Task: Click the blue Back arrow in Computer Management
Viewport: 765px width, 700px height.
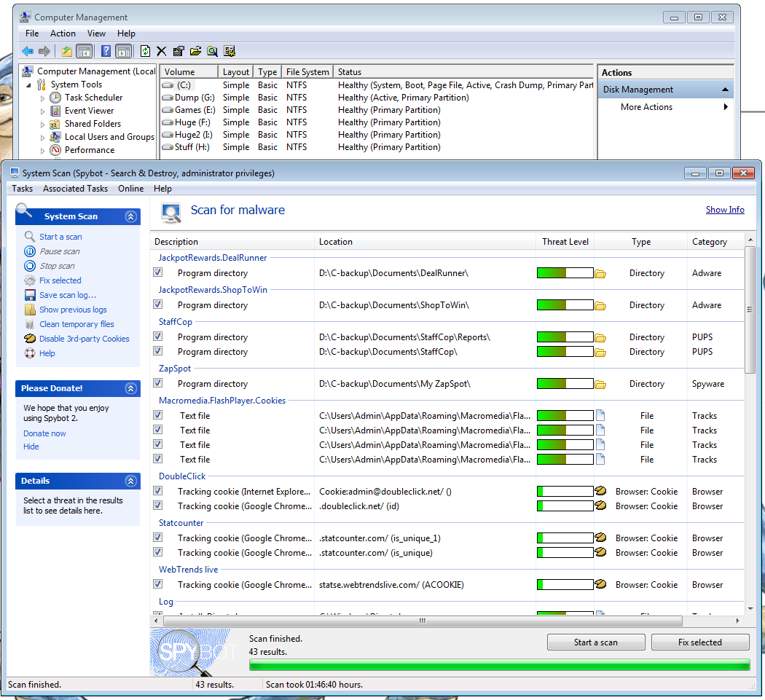Action: pos(28,51)
